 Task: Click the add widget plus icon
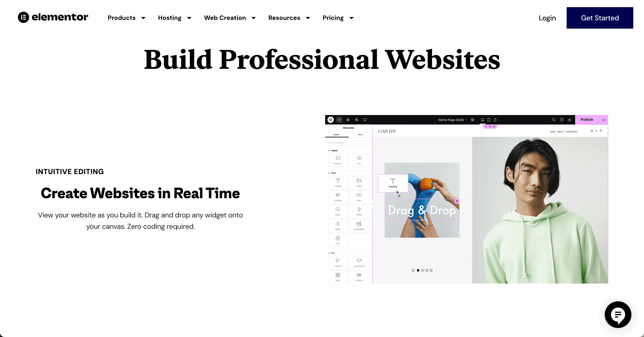click(339, 120)
